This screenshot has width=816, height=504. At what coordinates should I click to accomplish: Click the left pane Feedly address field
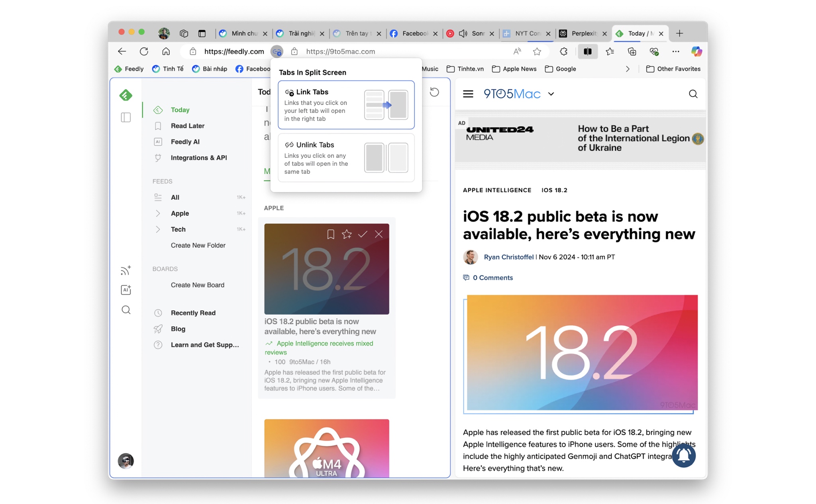click(234, 51)
